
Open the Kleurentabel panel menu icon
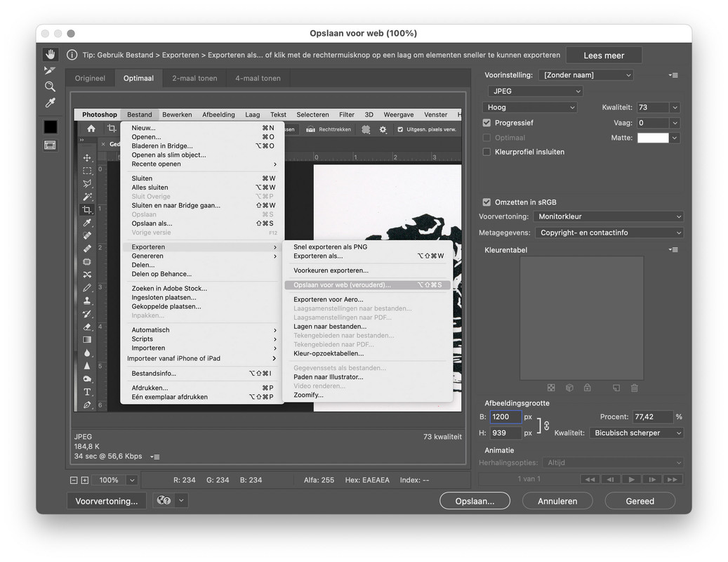pos(673,250)
